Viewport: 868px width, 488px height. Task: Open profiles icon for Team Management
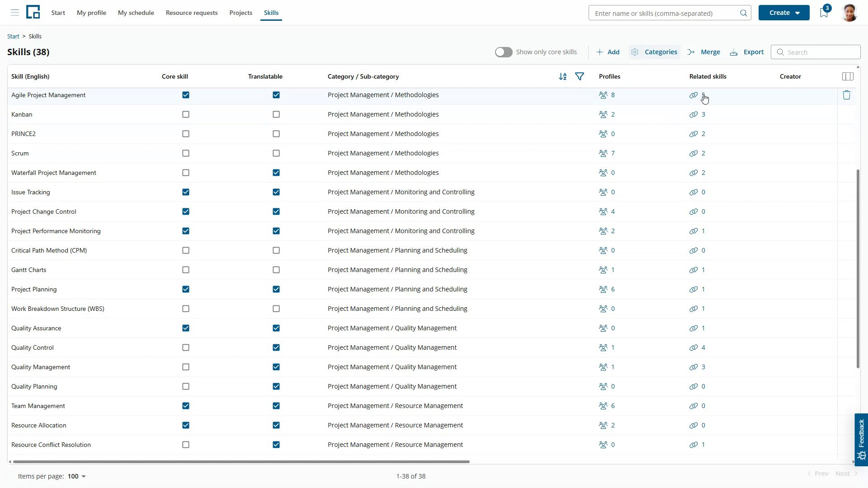(x=603, y=406)
